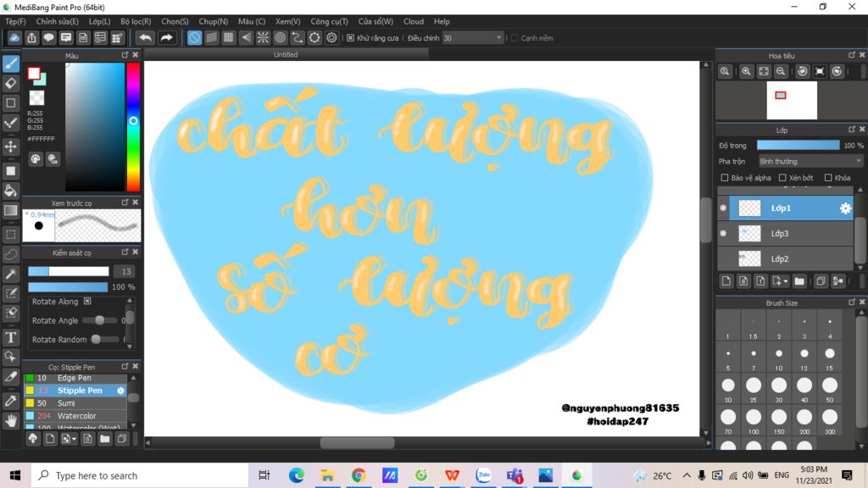868x488 pixels.
Task: Expand the add layer dropdown arrow
Action: click(x=786, y=281)
